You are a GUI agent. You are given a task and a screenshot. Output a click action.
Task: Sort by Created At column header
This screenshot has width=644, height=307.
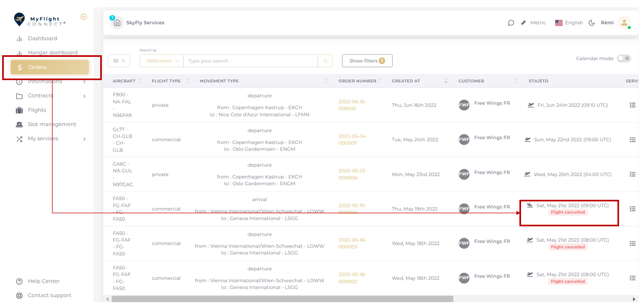pyautogui.click(x=406, y=81)
